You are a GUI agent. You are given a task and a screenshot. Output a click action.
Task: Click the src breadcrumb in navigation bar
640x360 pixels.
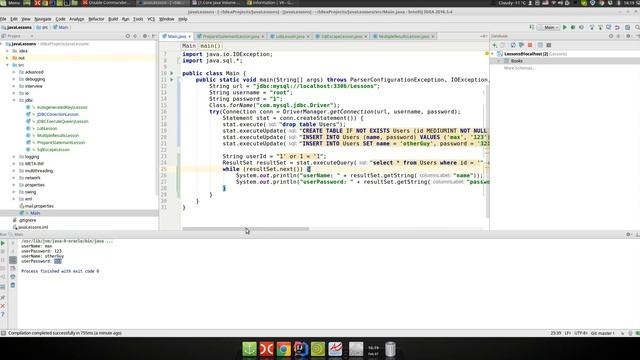coord(42,27)
